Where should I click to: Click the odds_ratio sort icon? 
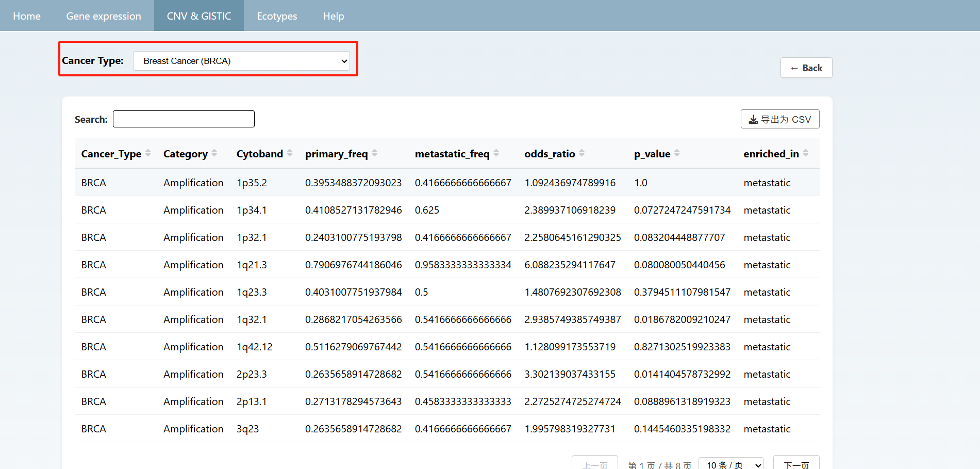582,153
